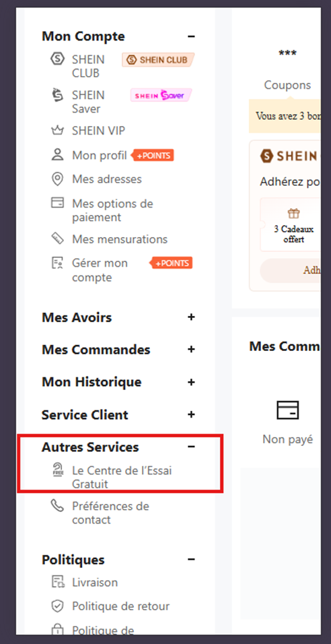Click the +POINTS tag beside Mon profil
This screenshot has height=644, width=331.
coord(153,155)
